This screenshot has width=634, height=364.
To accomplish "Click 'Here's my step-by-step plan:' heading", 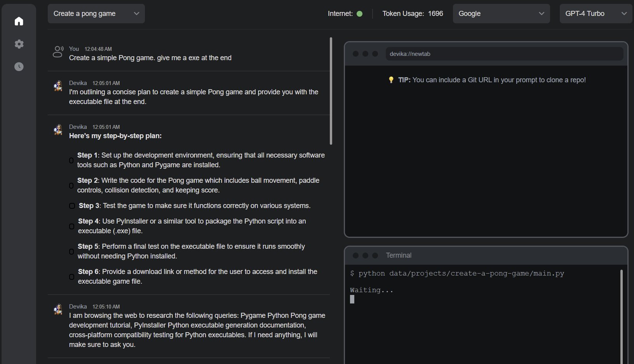I will [115, 136].
